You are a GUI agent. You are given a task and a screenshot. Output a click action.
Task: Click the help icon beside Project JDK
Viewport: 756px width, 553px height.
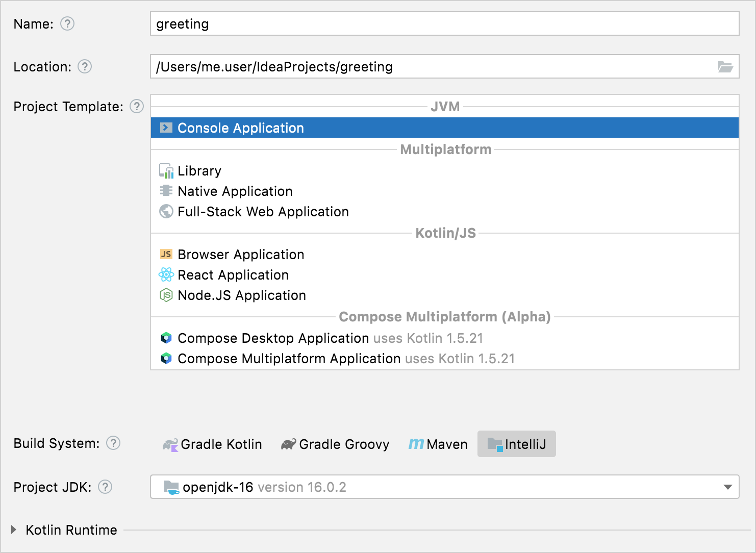[x=105, y=487]
